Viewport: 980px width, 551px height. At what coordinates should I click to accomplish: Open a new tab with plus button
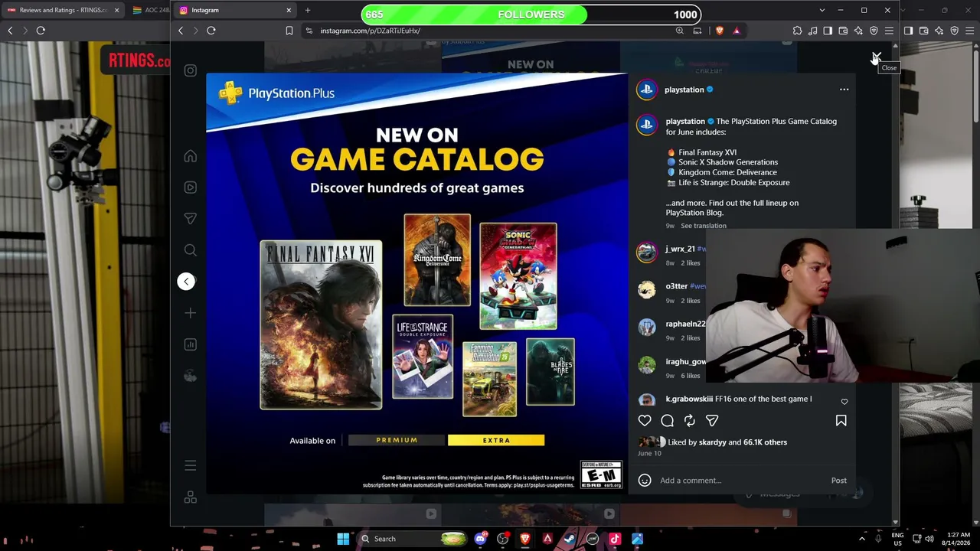(x=307, y=10)
